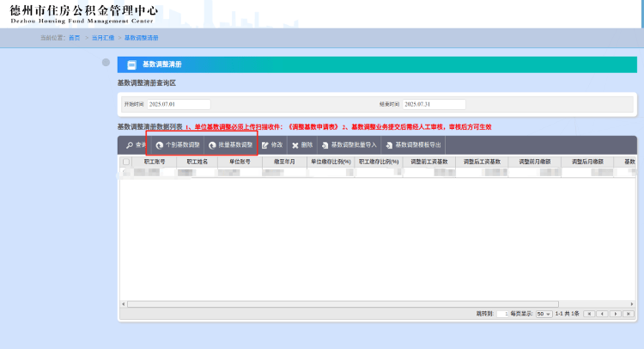The image size is (644, 349).
Task: Open 个别基数调整 individual adjustment
Action: (x=178, y=145)
